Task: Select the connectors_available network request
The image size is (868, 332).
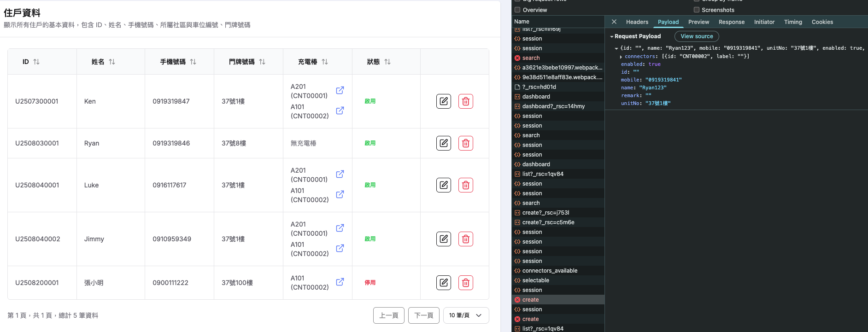Action: click(x=549, y=271)
